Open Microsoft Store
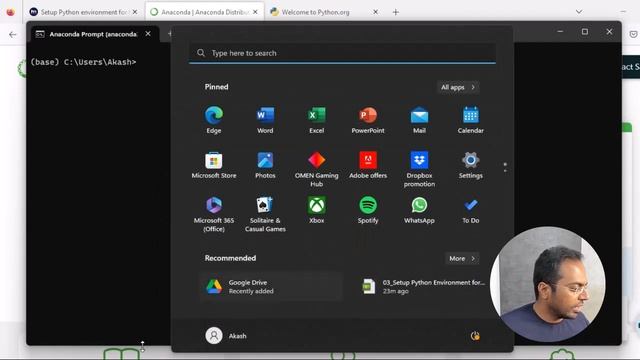The width and height of the screenshot is (640, 360). [x=213, y=165]
